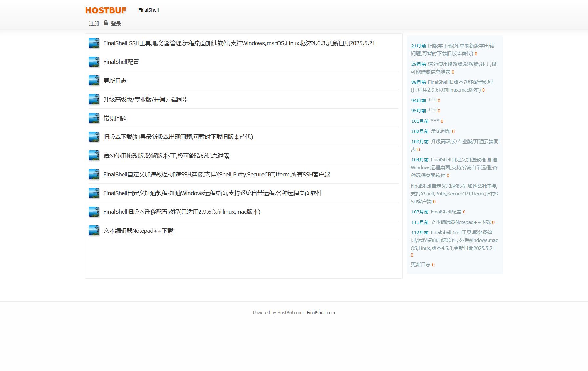Click the lock icon beside 登录
The height and width of the screenshot is (371, 588).
click(x=106, y=23)
